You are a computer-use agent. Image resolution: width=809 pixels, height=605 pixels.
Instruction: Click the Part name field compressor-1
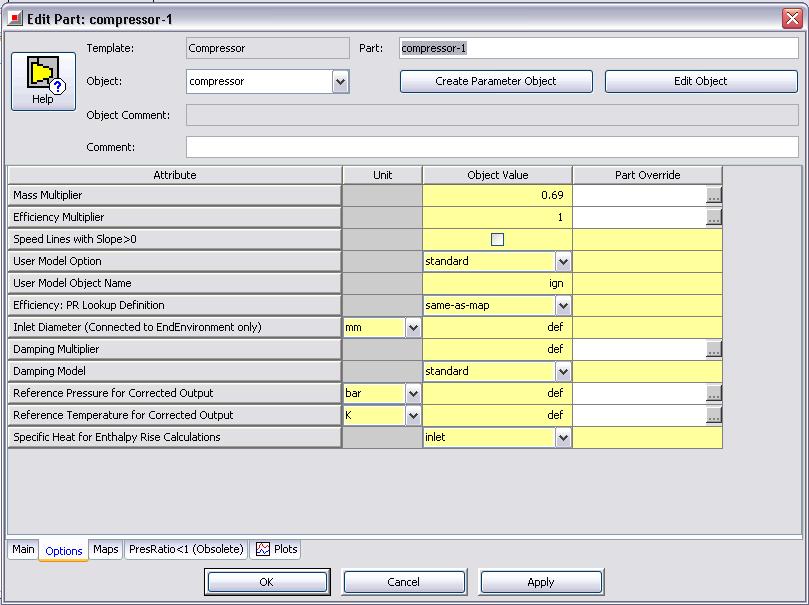[x=598, y=48]
